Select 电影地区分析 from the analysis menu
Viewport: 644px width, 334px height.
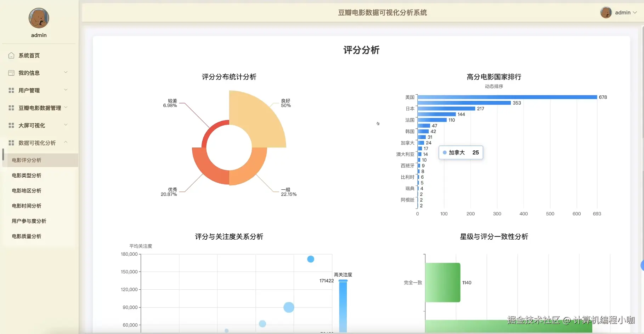pos(27,190)
